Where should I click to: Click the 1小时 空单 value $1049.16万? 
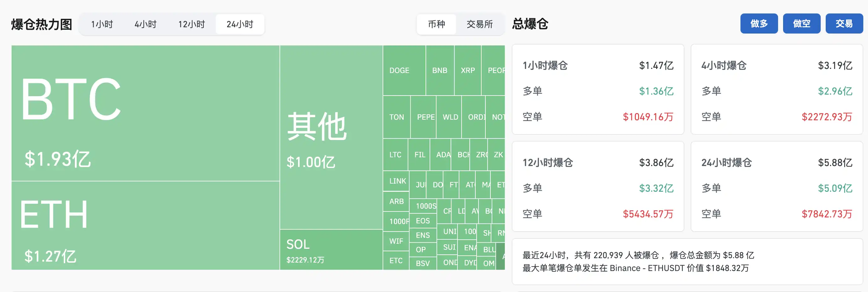click(648, 117)
